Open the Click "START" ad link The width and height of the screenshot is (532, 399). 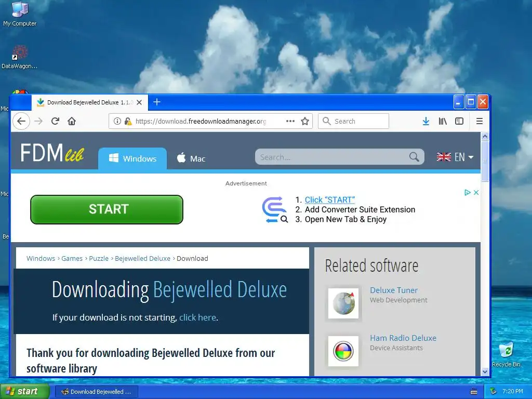click(x=330, y=200)
